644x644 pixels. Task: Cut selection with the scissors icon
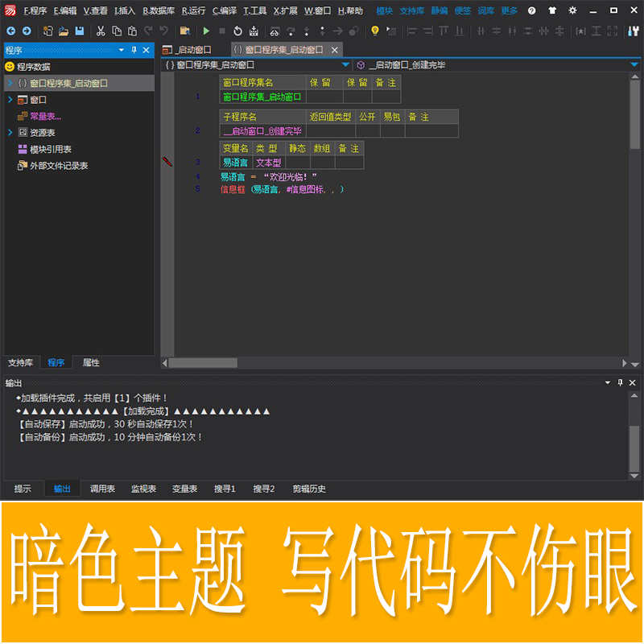(101, 31)
